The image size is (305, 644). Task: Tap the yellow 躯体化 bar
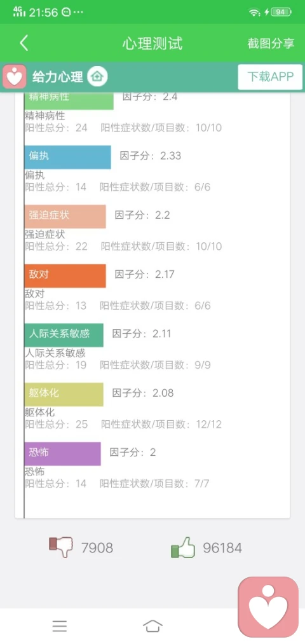tap(64, 395)
